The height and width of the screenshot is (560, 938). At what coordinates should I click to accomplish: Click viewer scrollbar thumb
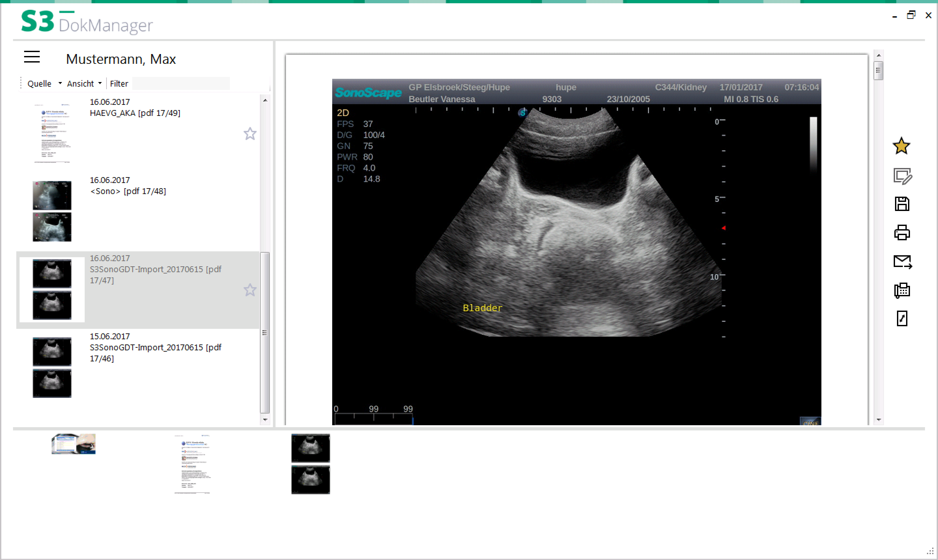click(x=879, y=70)
